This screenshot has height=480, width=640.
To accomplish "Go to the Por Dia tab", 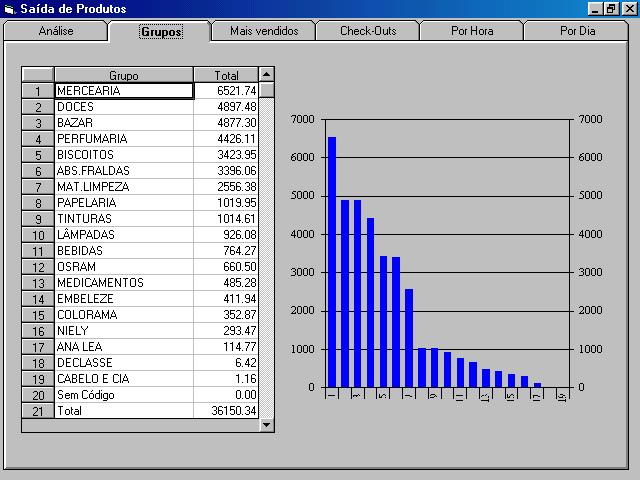I will click(578, 31).
